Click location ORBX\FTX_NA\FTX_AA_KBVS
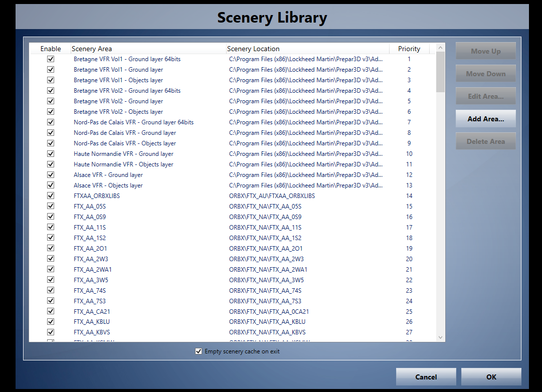The height and width of the screenshot is (392, 542). click(x=267, y=332)
